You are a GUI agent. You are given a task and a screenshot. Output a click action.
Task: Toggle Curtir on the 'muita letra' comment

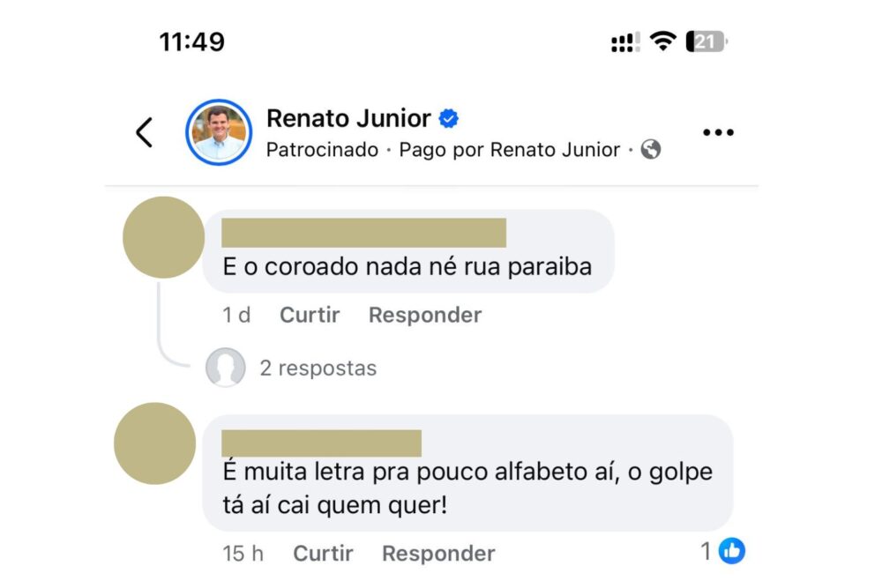[x=323, y=554]
